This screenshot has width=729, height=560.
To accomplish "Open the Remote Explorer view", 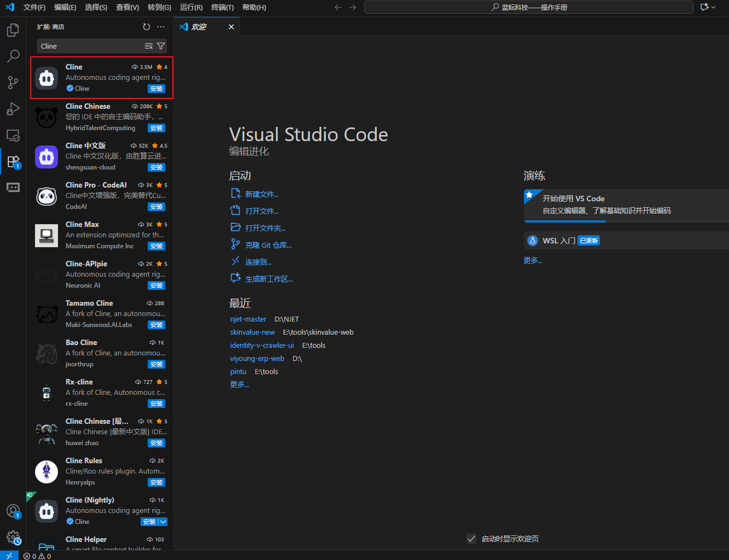I will 13,136.
